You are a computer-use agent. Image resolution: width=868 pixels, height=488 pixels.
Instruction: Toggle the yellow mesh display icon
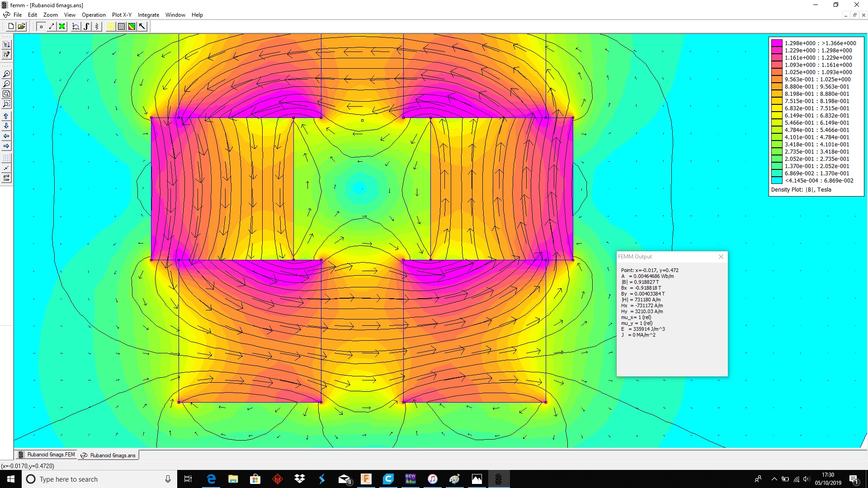[x=111, y=27]
